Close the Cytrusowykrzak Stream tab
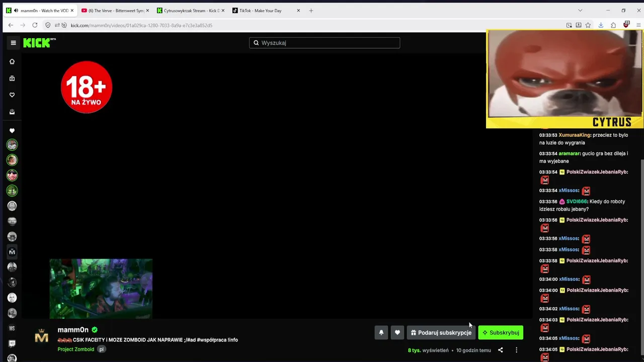 (223, 11)
